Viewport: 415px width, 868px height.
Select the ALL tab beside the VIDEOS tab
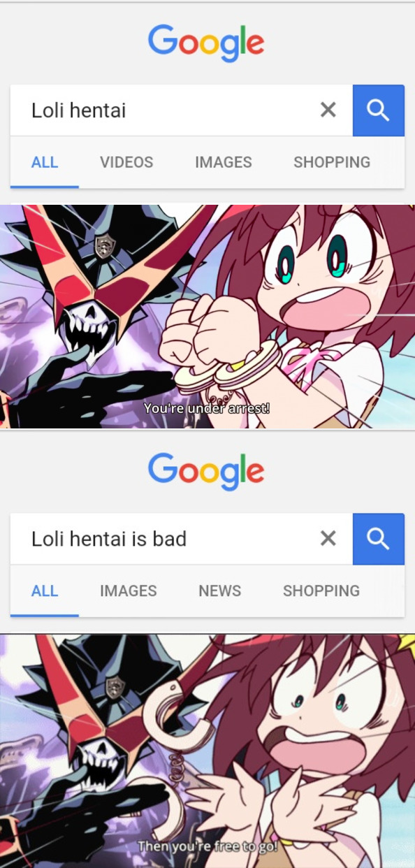pos(45,162)
